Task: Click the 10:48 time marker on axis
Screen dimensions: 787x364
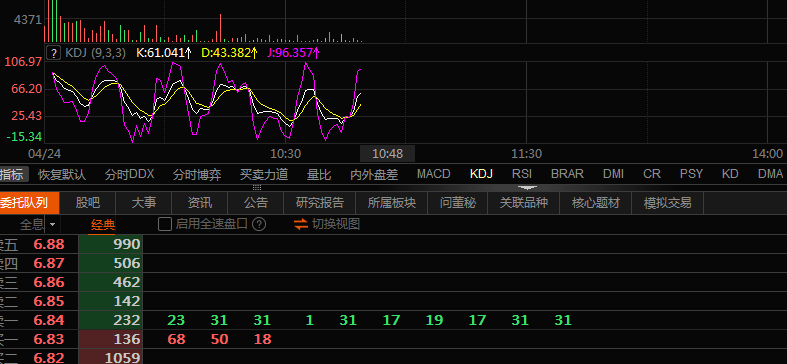Action: tap(387, 154)
